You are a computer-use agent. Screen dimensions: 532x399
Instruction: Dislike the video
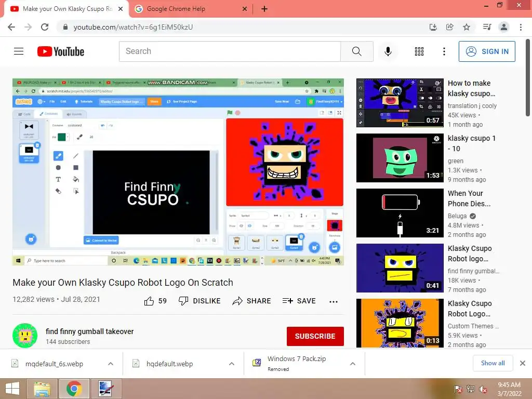(x=199, y=301)
